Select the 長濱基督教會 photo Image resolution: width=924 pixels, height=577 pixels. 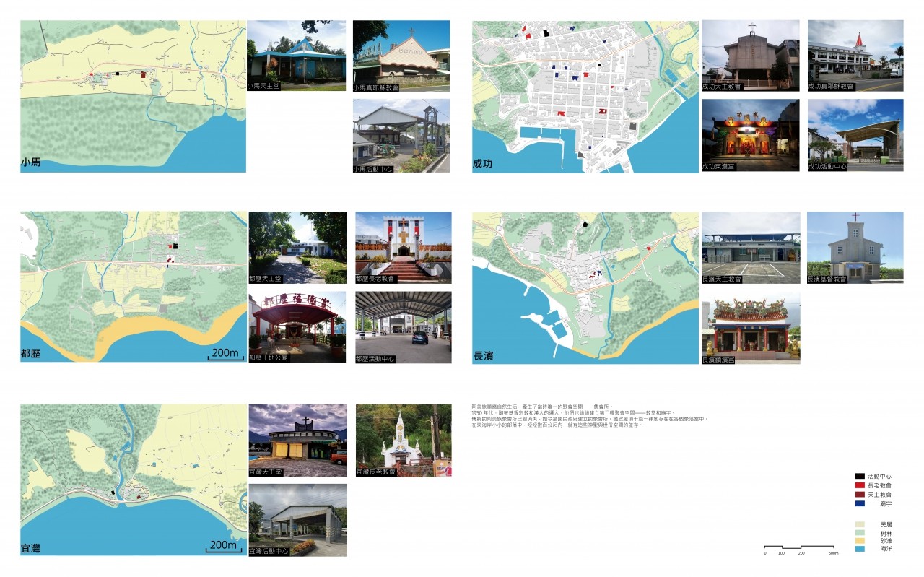[x=855, y=247]
